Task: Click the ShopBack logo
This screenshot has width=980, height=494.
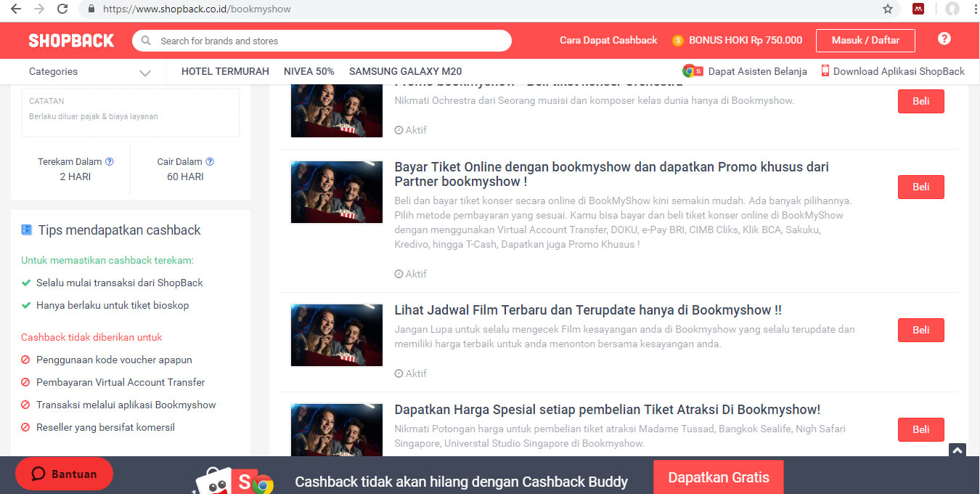Action: [x=71, y=41]
